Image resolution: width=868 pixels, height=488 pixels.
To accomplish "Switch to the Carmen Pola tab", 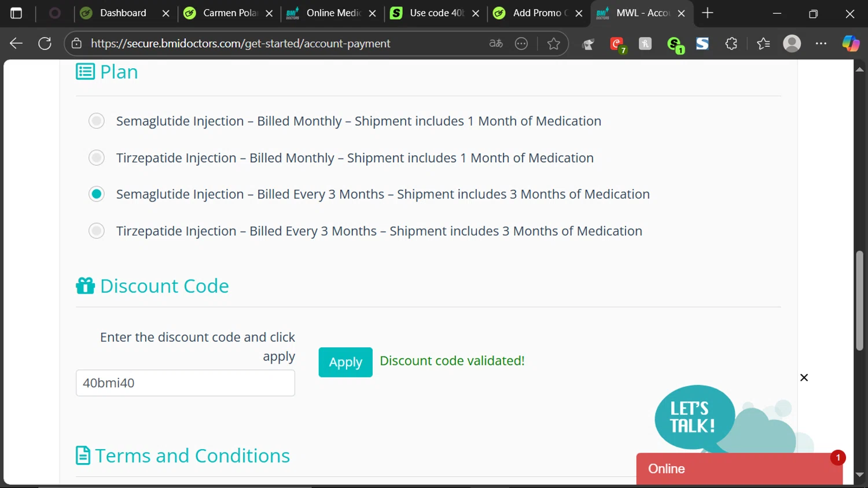I will pos(230,13).
